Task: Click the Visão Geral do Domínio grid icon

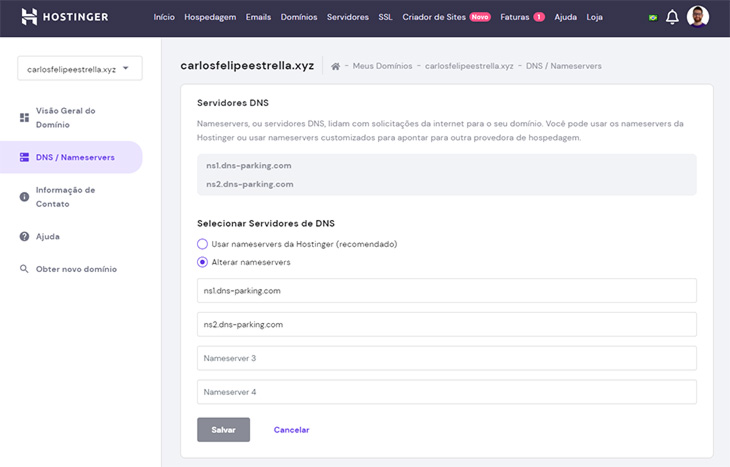Action: click(24, 117)
